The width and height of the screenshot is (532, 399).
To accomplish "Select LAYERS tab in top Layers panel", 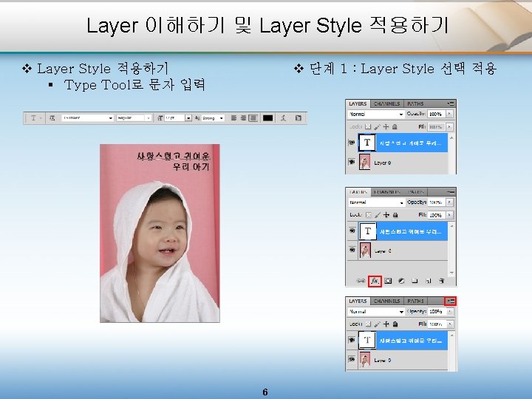I will click(358, 103).
